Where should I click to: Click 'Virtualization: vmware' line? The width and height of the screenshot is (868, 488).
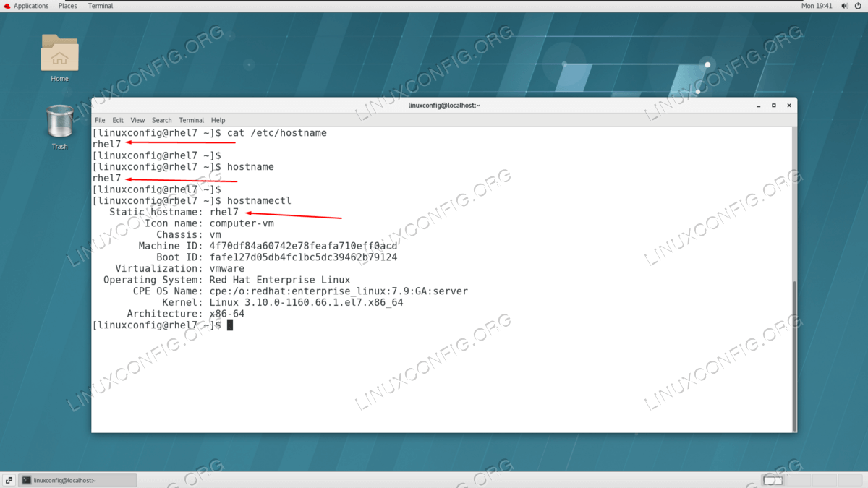point(179,268)
